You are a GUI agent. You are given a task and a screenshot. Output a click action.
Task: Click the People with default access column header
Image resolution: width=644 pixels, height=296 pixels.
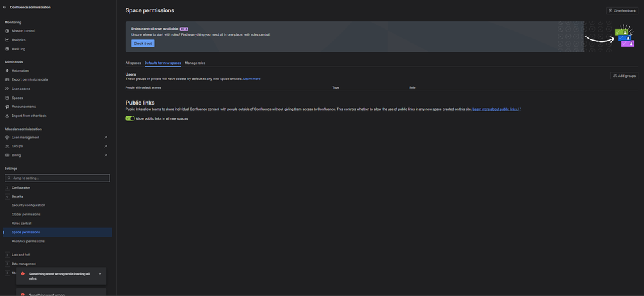click(x=143, y=87)
